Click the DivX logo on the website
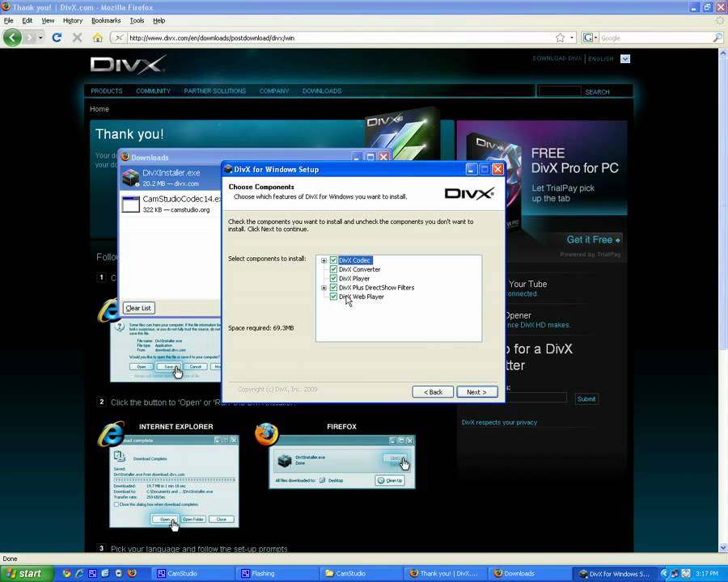Screen dimensions: 728x582 (x=128, y=65)
